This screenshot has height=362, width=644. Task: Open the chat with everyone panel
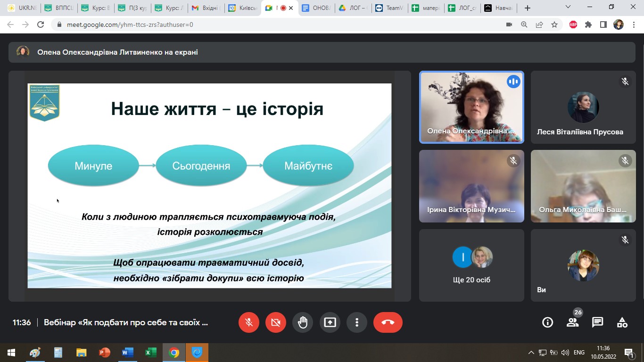(x=597, y=322)
